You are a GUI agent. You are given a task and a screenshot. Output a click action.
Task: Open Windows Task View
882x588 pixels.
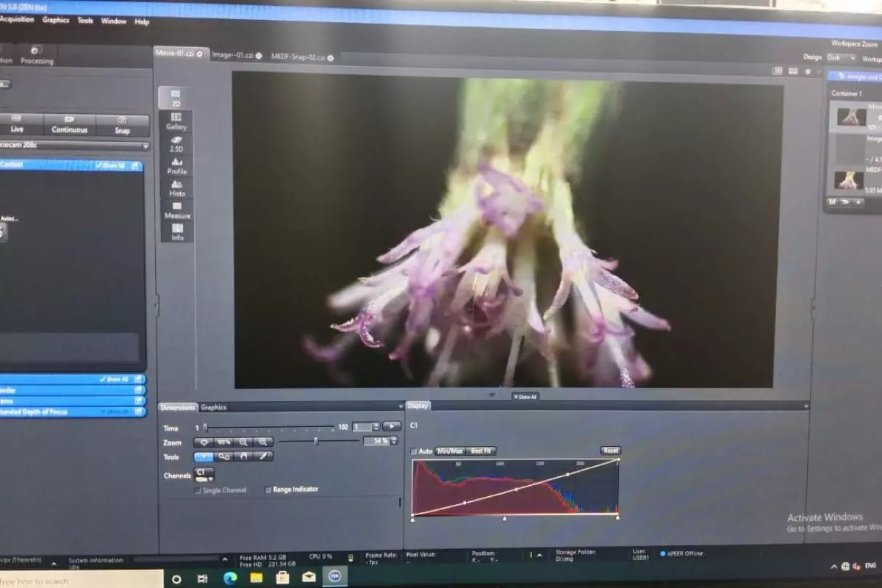coord(202,578)
